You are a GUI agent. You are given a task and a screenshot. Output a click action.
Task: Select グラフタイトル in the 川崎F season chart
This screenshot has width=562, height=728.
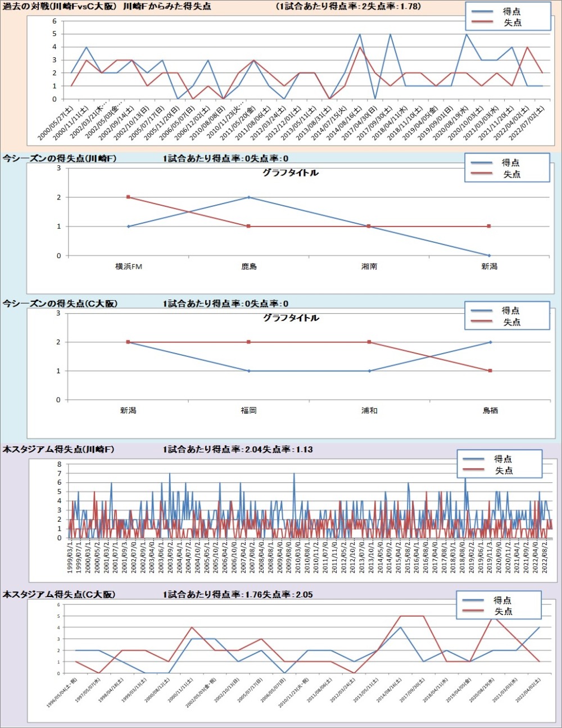coord(291,173)
